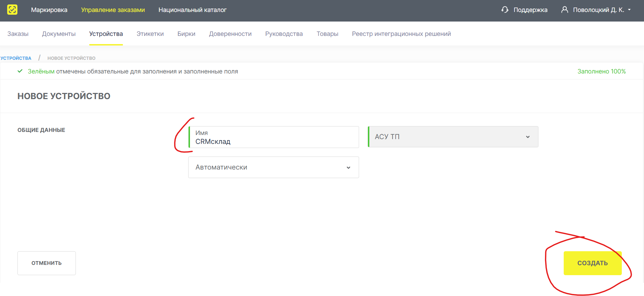
Task: Go to Управление заказами section
Action: (113, 10)
